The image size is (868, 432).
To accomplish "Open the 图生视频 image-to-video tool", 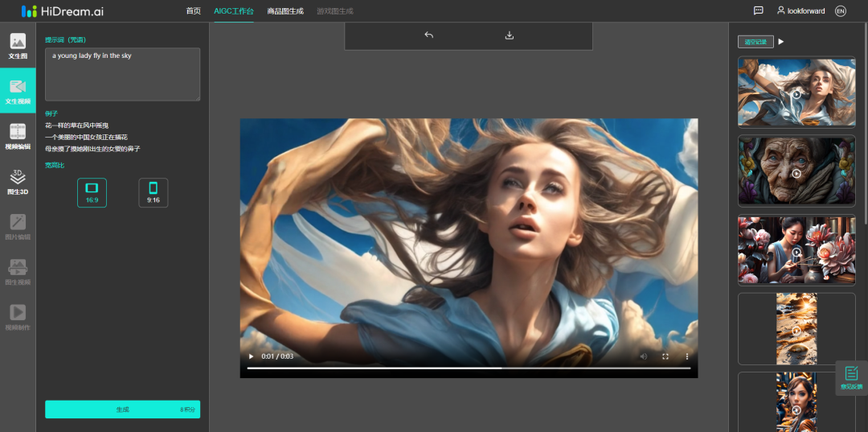I will coord(18,272).
